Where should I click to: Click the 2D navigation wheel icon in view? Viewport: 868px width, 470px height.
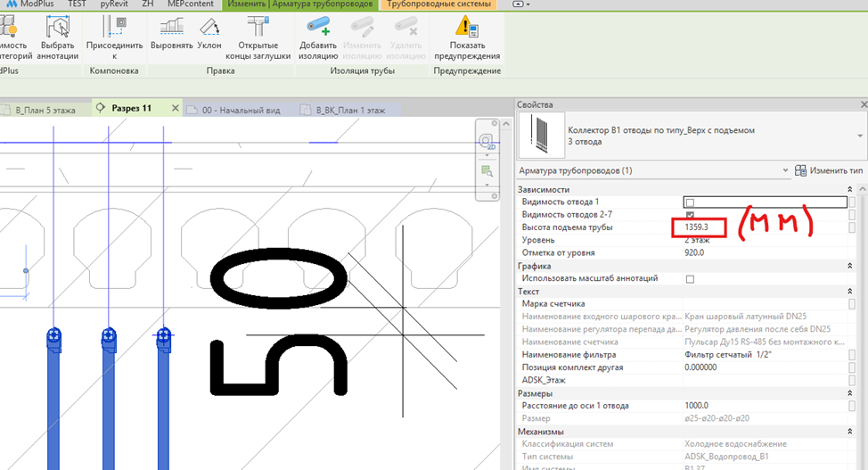pos(487,142)
